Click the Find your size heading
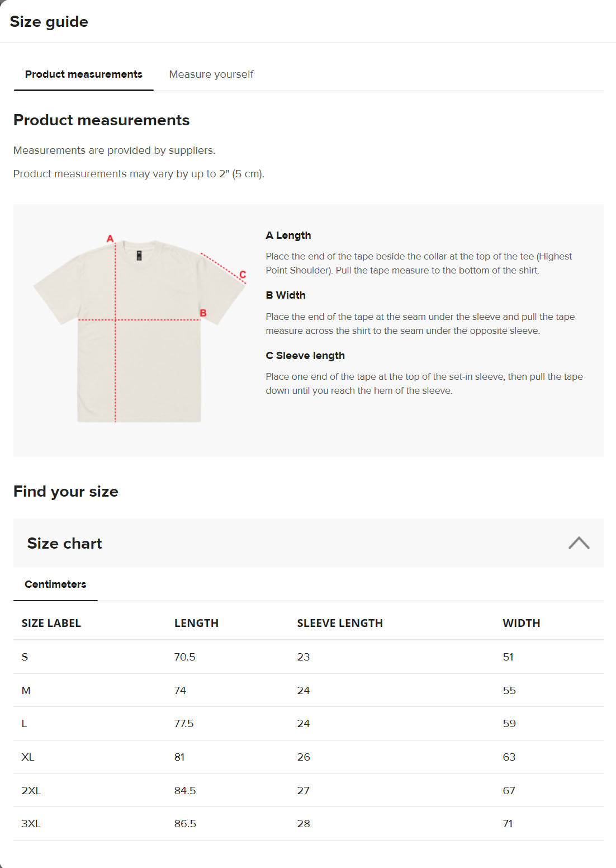This screenshot has height=868, width=616. pos(65,491)
